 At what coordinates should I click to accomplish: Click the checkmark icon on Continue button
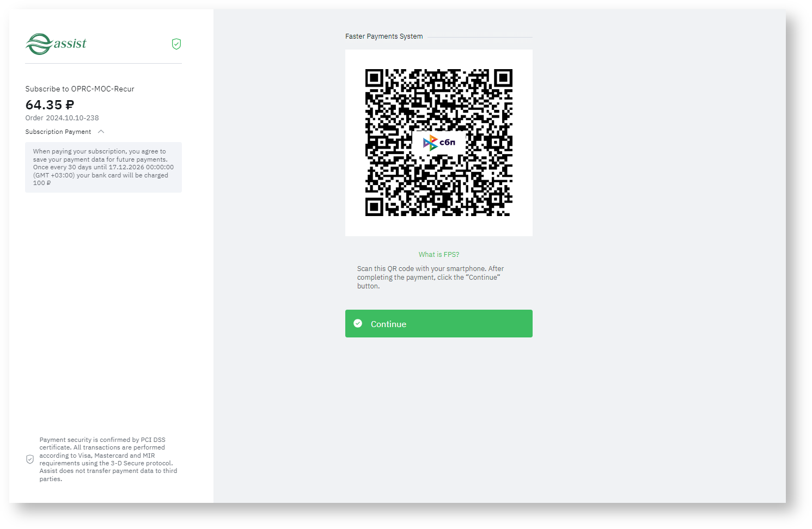358,323
